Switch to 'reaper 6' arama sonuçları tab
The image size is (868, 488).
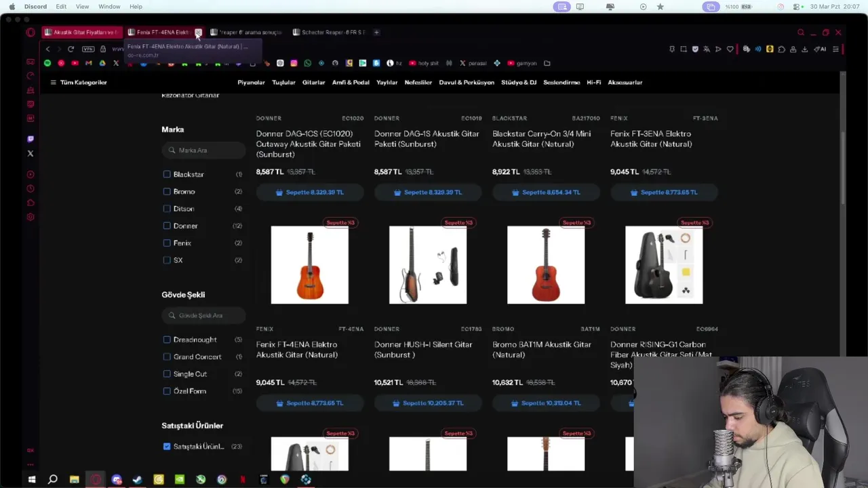point(245,32)
